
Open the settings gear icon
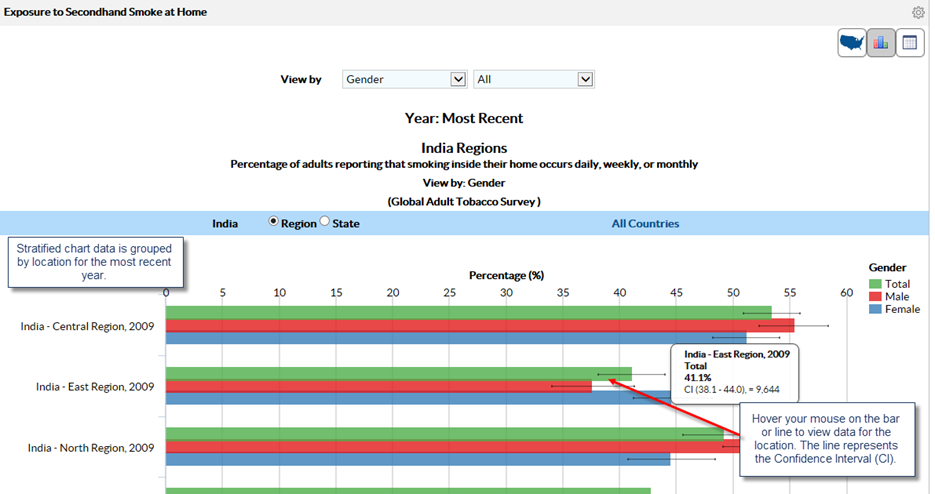point(918,13)
